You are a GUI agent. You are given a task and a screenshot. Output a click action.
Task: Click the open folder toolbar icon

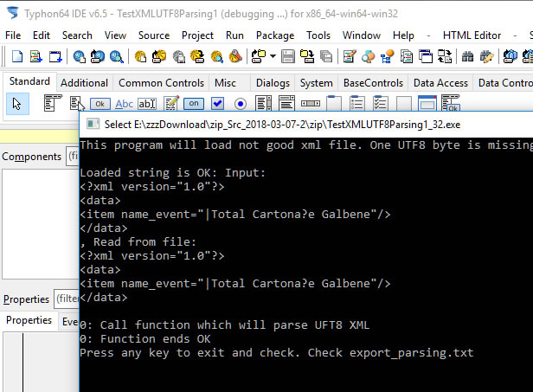[x=259, y=56]
